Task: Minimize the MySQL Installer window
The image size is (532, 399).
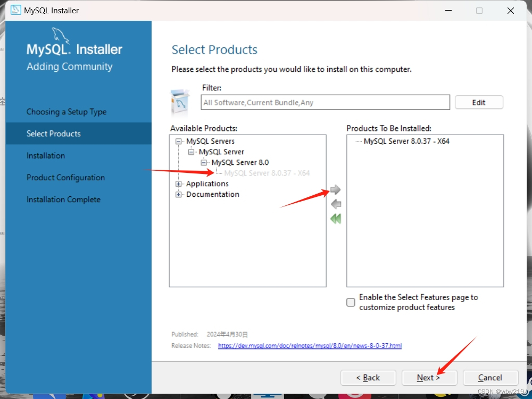Action: pos(448,11)
